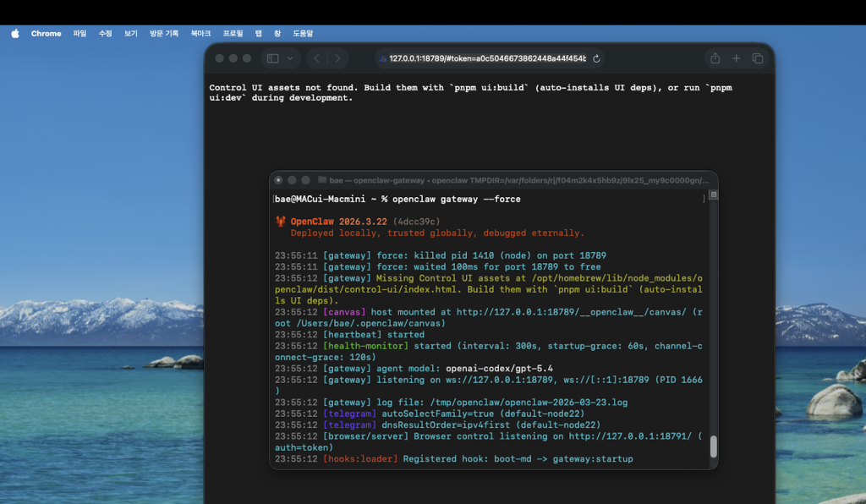Open the 방문 기록 menu
Viewport: 866px width, 504px height.
point(164,34)
